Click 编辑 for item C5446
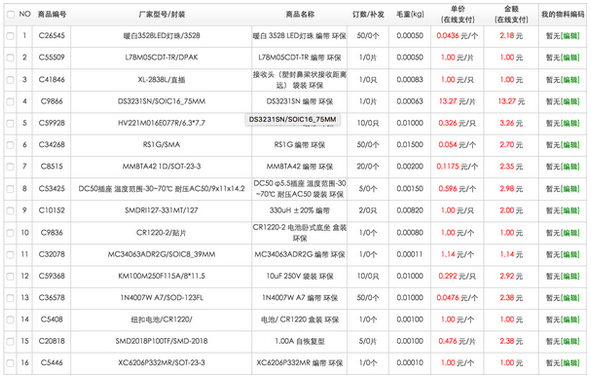591x380 pixels. 570,363
